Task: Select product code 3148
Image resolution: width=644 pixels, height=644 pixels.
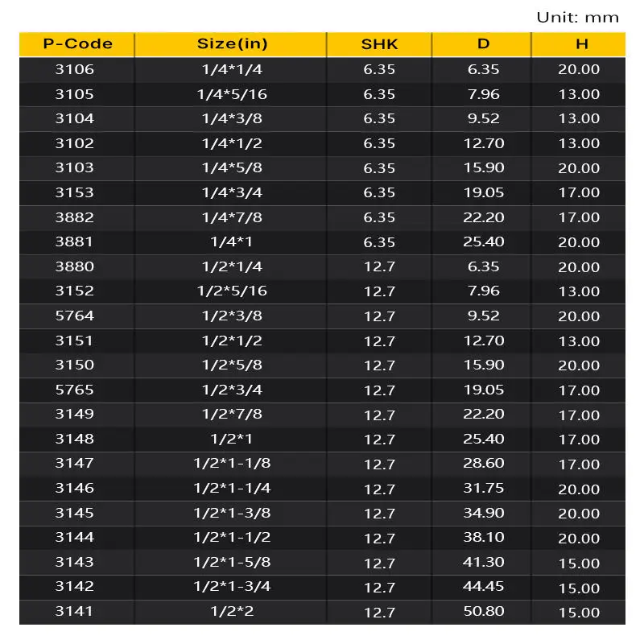Action: coord(75,439)
